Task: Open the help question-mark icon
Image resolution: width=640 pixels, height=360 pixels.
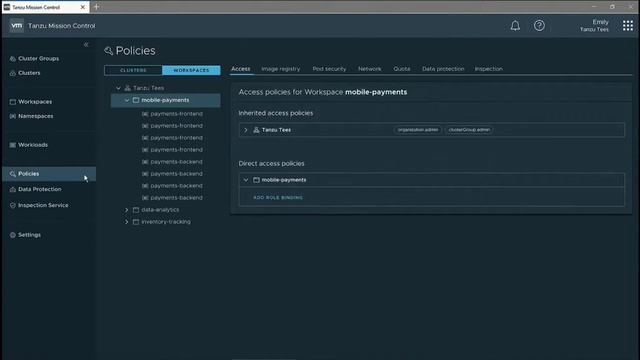Action: [x=539, y=26]
